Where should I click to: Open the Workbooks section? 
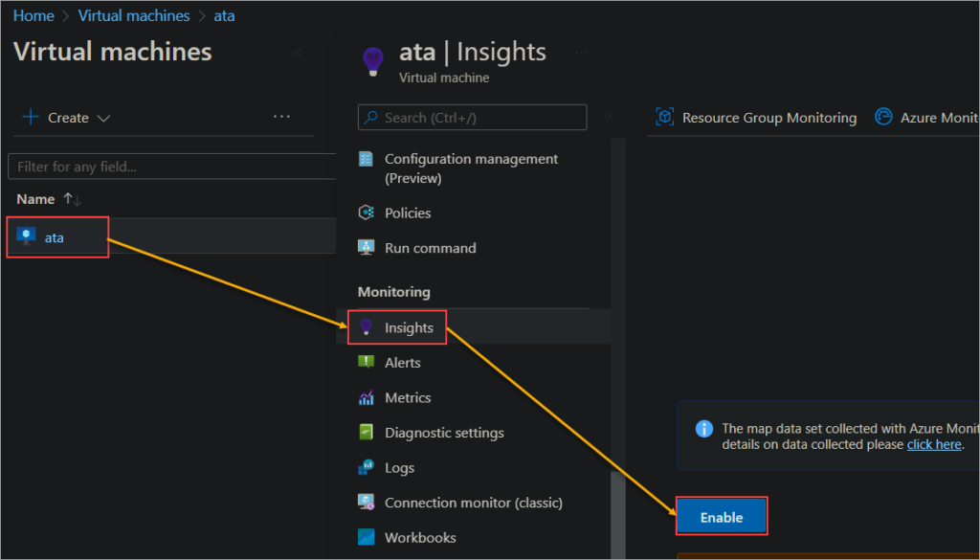pos(418,537)
